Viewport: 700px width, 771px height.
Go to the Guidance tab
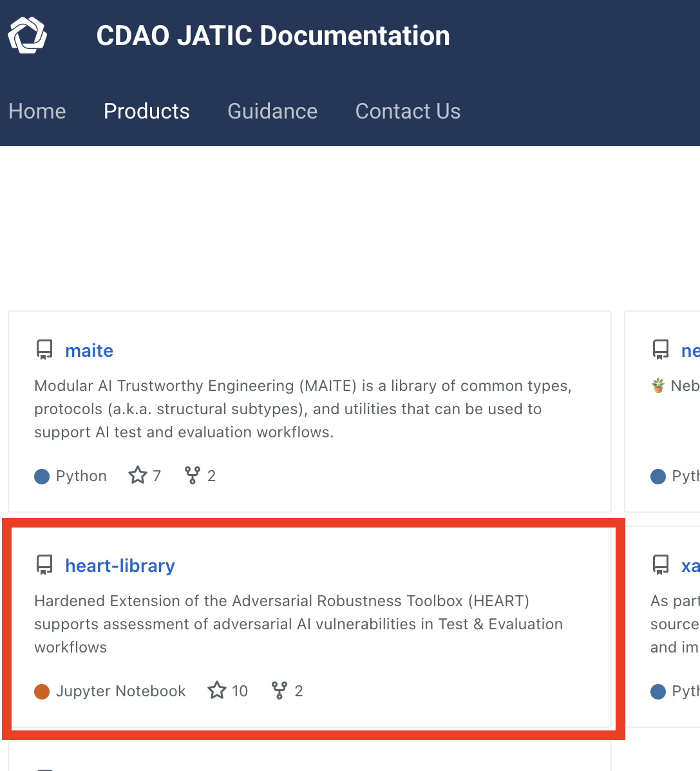pyautogui.click(x=272, y=111)
